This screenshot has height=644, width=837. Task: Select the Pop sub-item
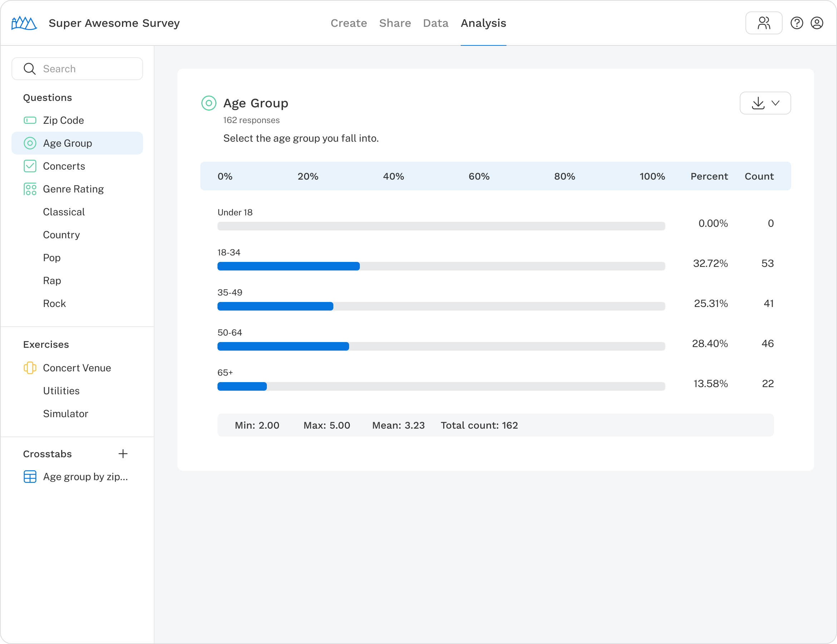coord(52,258)
